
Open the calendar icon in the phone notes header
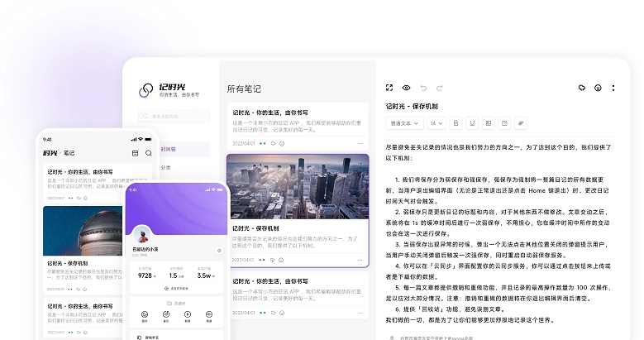135,153
